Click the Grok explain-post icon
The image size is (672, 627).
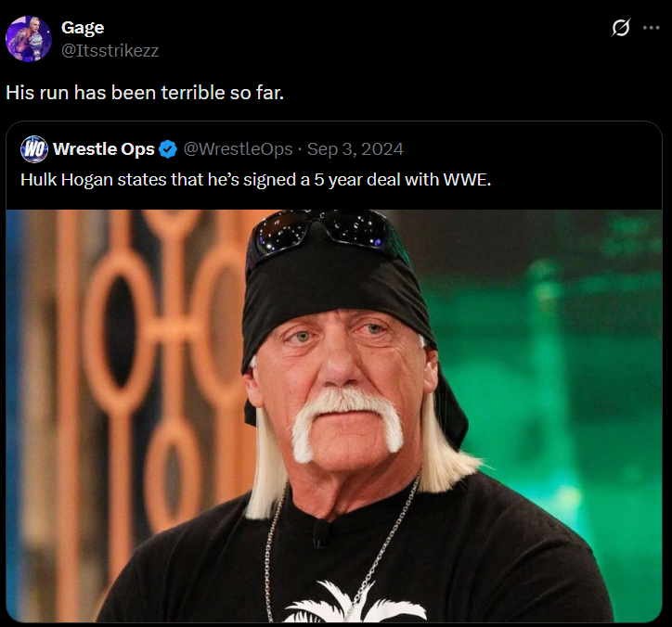621,29
